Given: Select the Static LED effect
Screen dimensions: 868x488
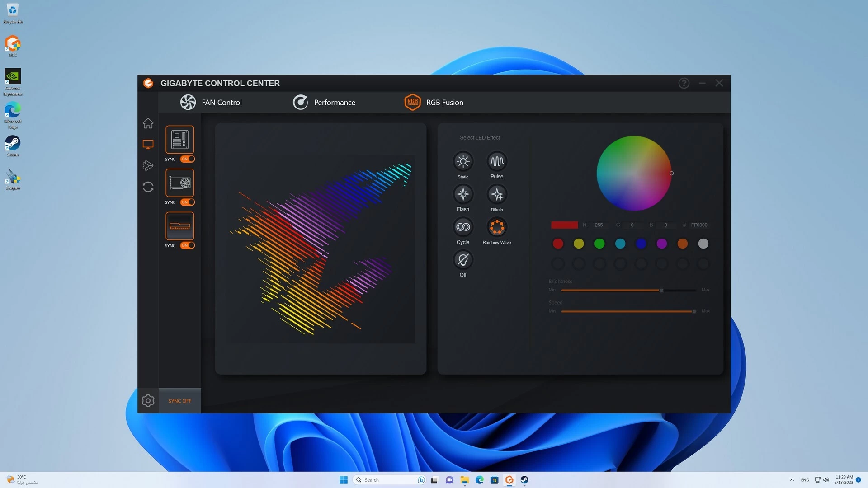Looking at the screenshot, I should [x=462, y=161].
